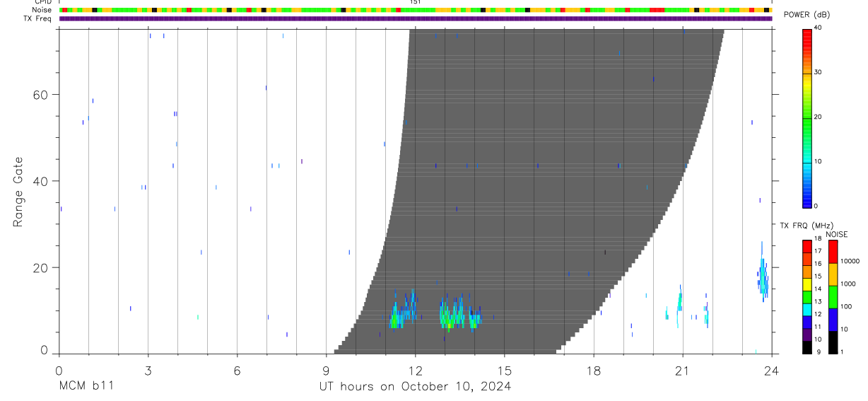868x401 pixels.
Task: Click the 21 tick label on the UT hours axis
Action: (682, 371)
